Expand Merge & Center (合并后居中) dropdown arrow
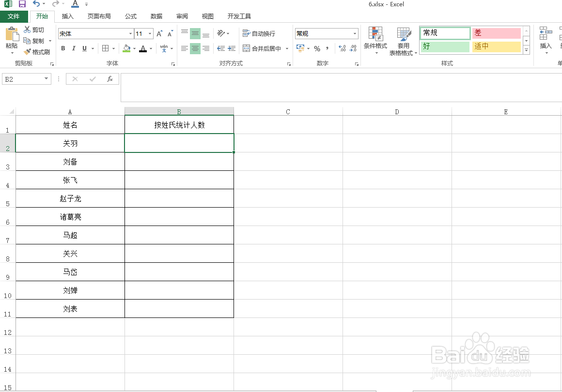562x392 pixels. pyautogui.click(x=287, y=48)
